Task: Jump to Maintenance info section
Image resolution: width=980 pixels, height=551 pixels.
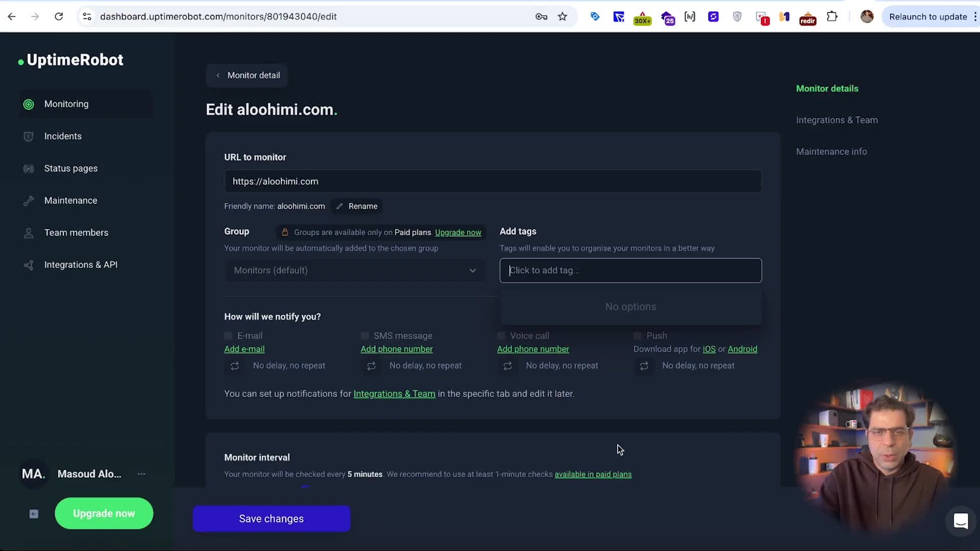Action: point(831,152)
